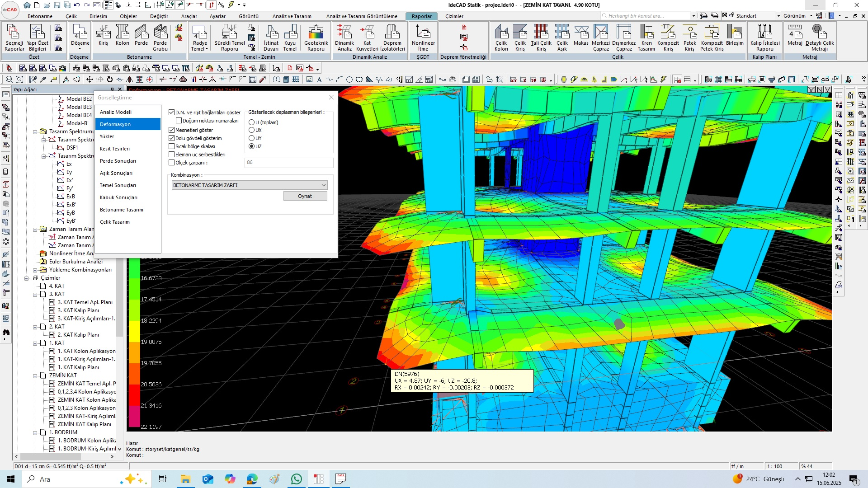Open Yapı Özet Bilgileri report
868x488 pixels.
(38, 38)
